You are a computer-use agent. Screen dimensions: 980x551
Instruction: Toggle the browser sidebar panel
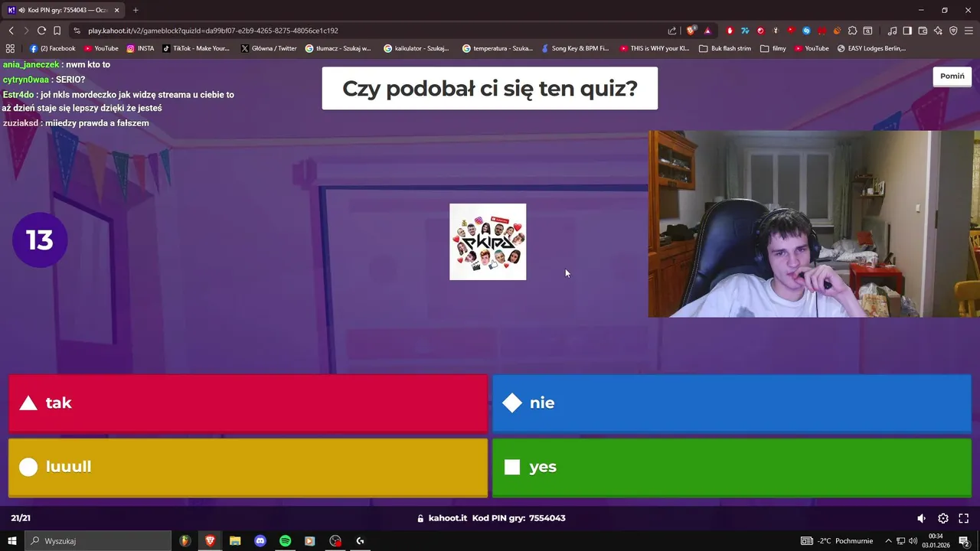click(907, 31)
